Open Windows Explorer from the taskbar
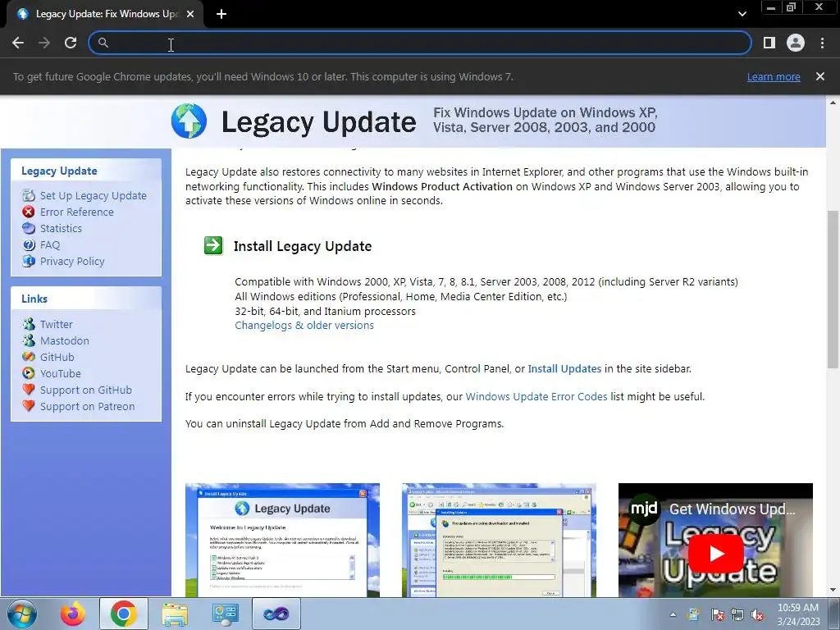Screen dimensions: 840x630 (x=175, y=614)
